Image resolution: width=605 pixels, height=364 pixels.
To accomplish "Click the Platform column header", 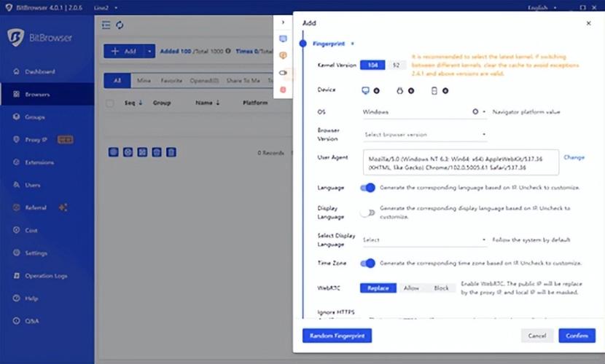I will click(x=255, y=103).
